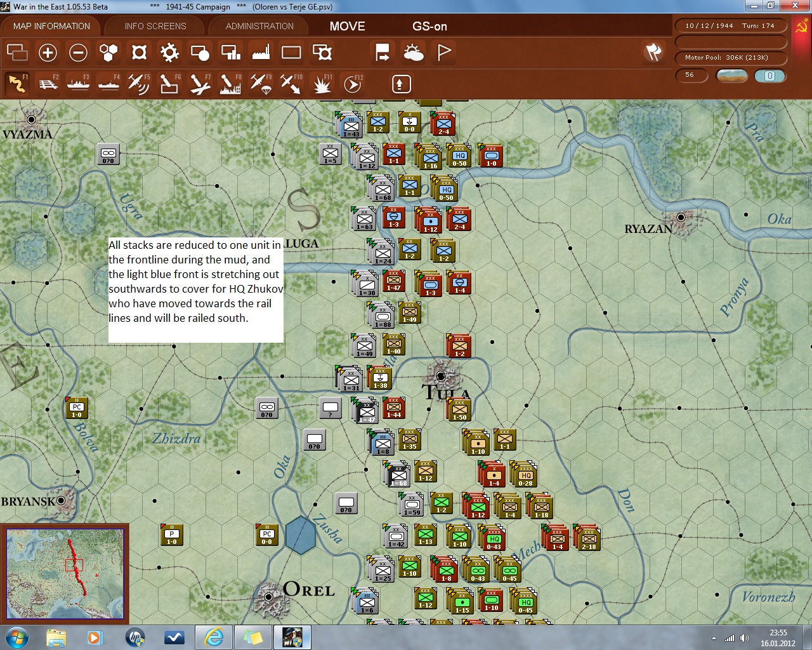Zoom in with the plus icon
The image size is (812, 650).
coord(48,52)
